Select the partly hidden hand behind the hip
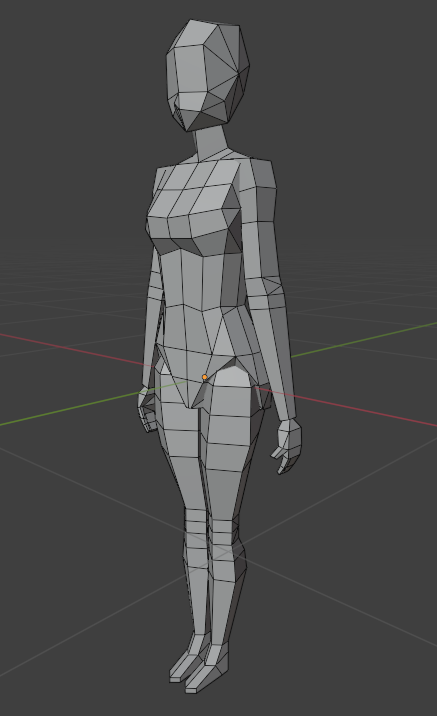The image size is (437, 716). tap(147, 409)
